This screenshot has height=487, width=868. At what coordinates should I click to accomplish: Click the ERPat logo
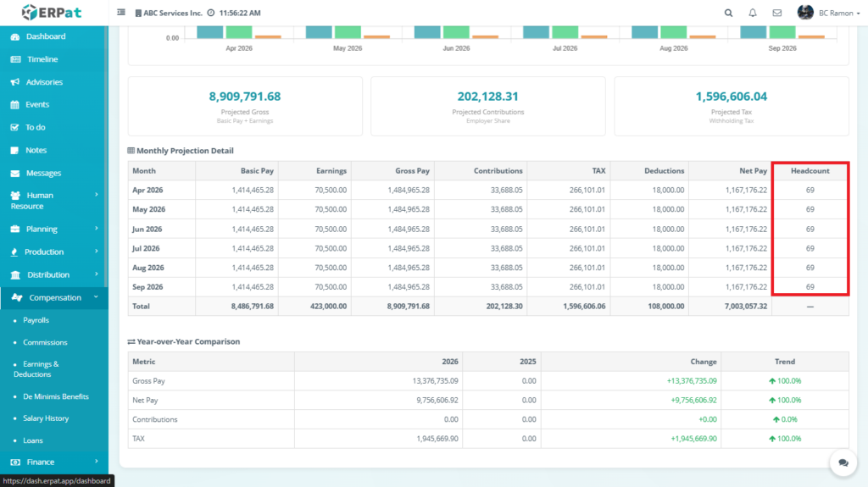pyautogui.click(x=53, y=13)
